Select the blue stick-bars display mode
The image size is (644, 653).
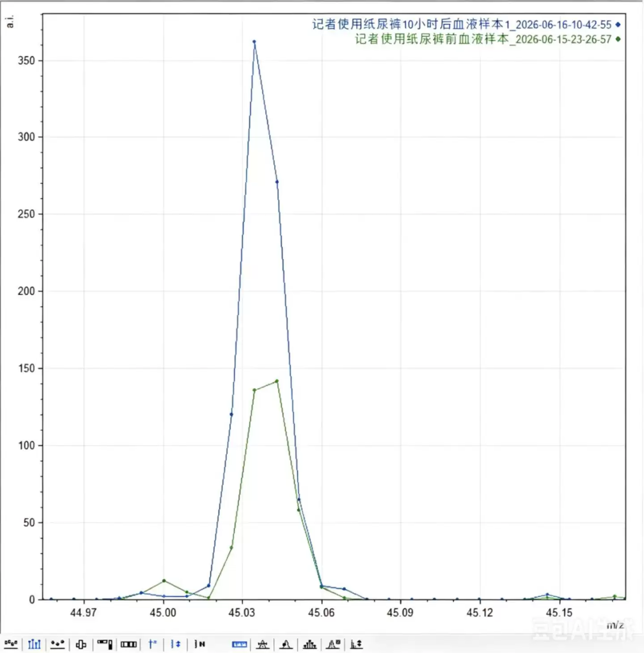point(34,644)
